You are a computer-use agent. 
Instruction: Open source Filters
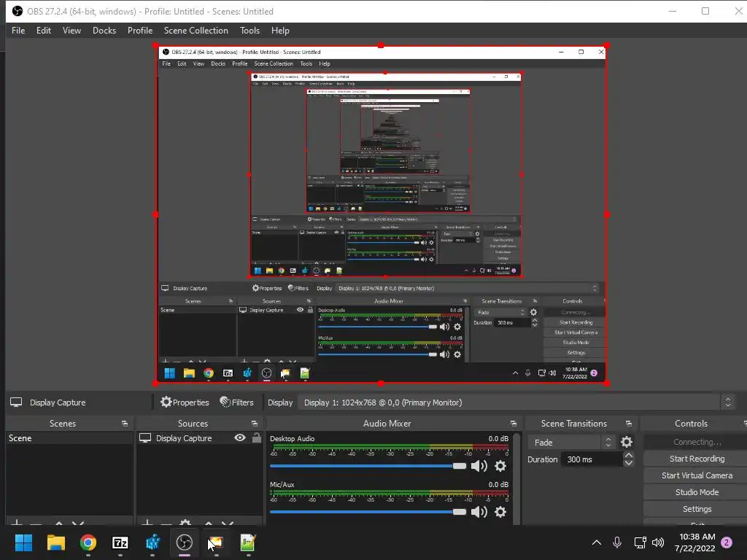237,402
